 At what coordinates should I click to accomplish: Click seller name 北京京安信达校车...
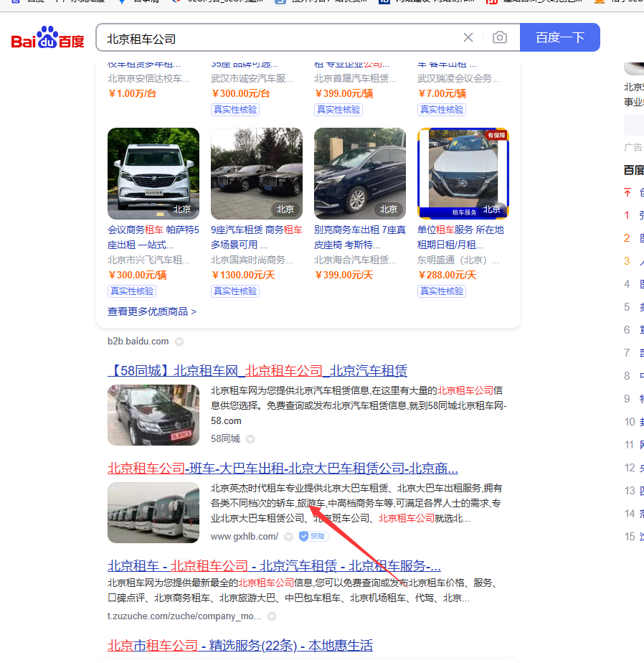tap(148, 79)
